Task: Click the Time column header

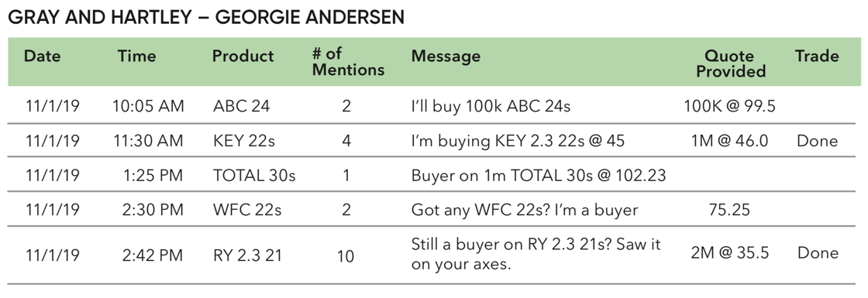Action: coord(136,57)
